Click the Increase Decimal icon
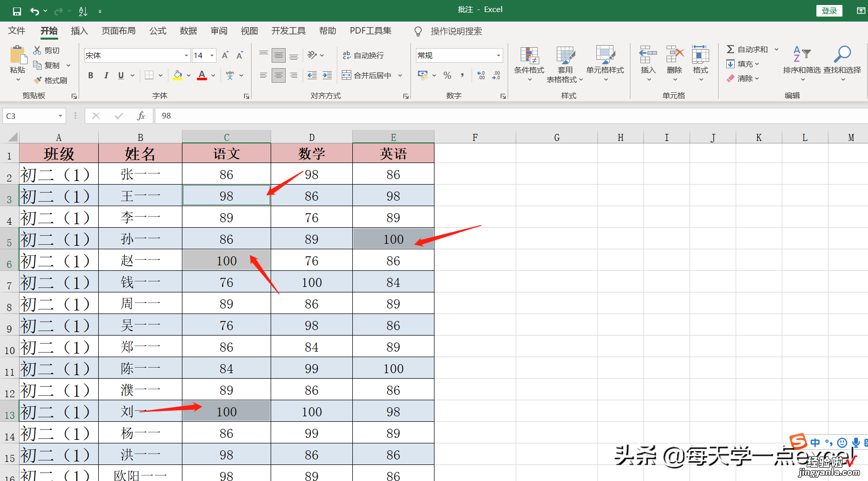This screenshot has height=481, width=868. pyautogui.click(x=481, y=75)
